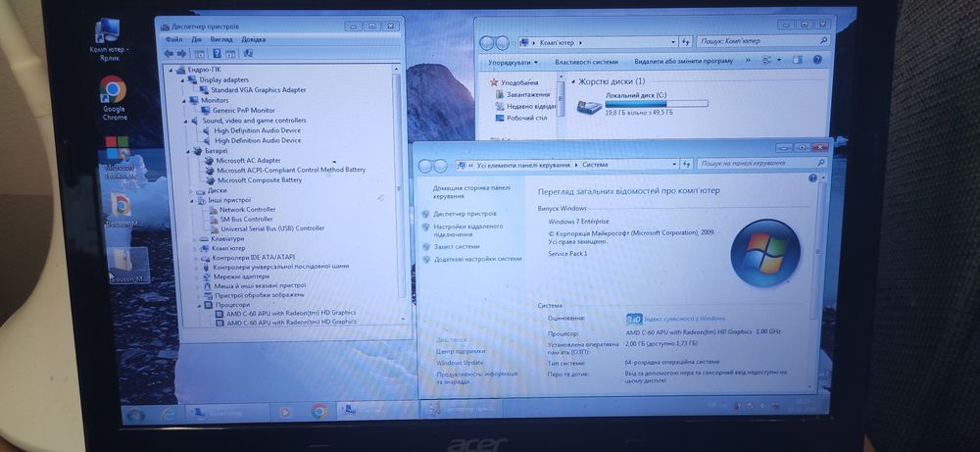
Task: Open Робочий стіл in Explorer sidebar
Action: pos(521,118)
